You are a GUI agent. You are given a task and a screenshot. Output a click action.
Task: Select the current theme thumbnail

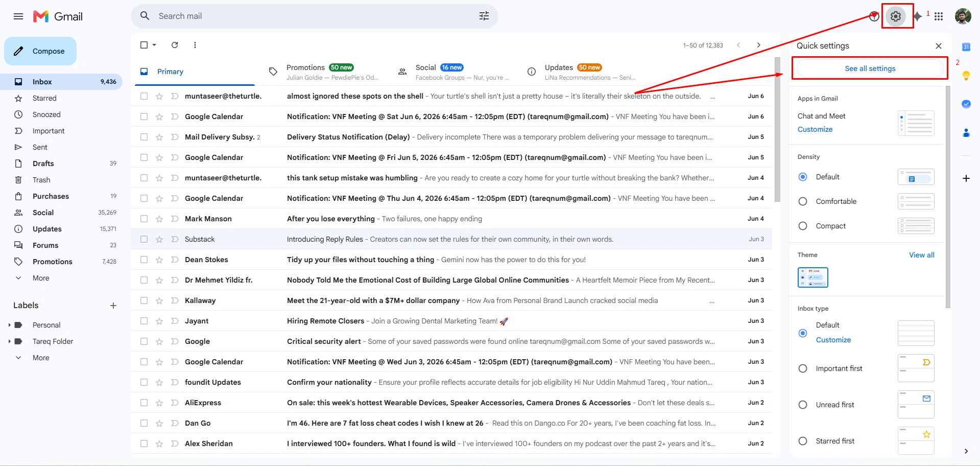(x=813, y=277)
